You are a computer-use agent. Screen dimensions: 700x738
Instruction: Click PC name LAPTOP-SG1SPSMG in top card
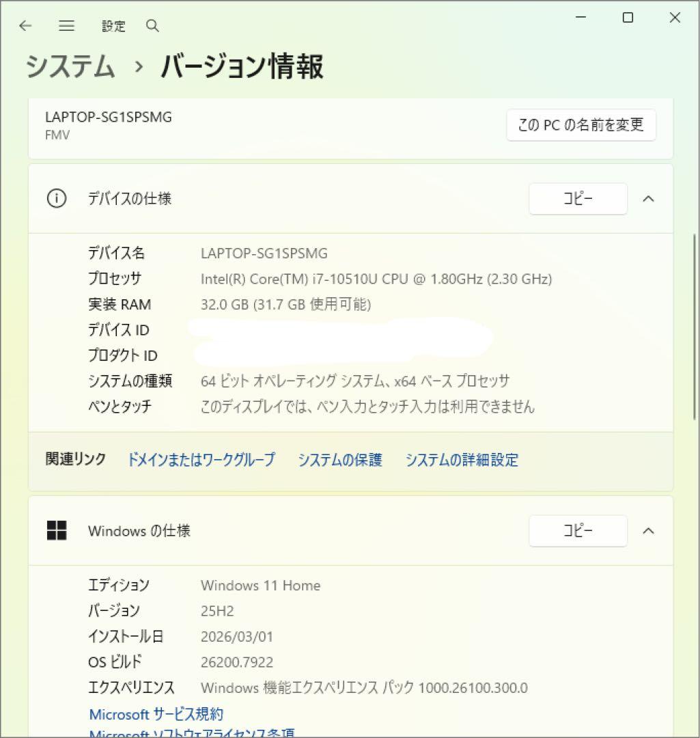109,117
